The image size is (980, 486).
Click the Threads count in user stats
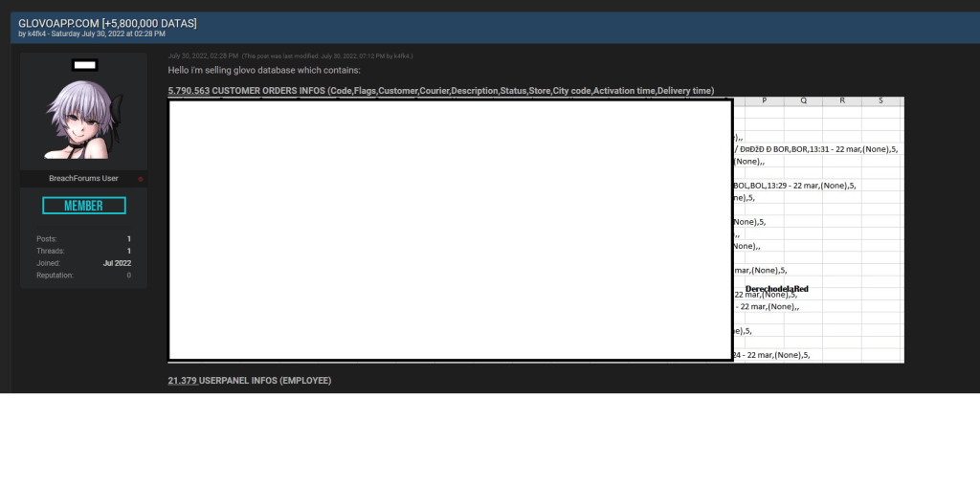point(128,251)
